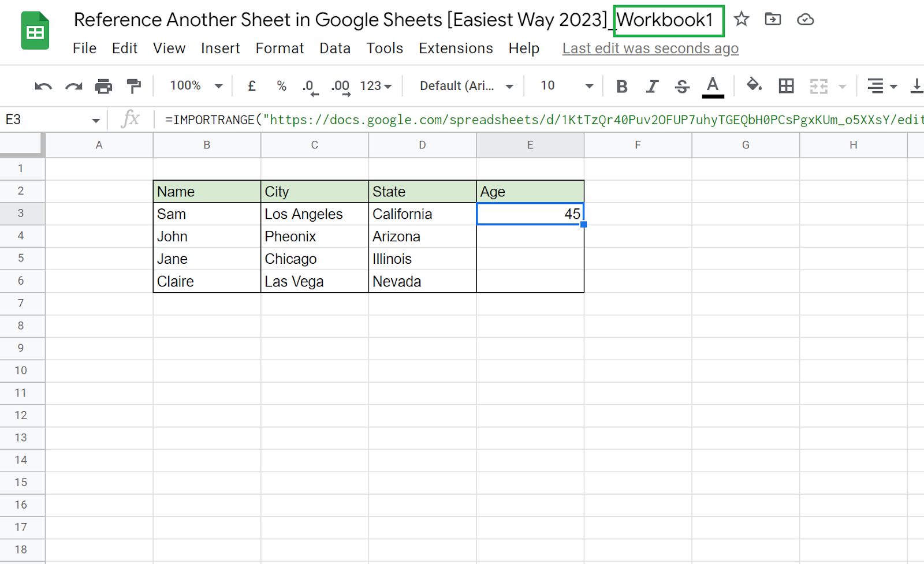Open the horizontal align dropdown
Image resolution: width=924 pixels, height=564 pixels.
882,86
